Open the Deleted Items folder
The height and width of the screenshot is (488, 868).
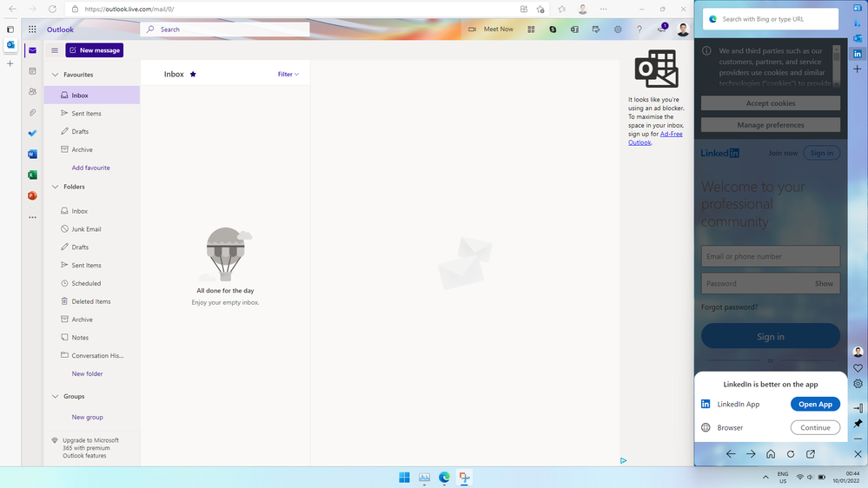92,301
